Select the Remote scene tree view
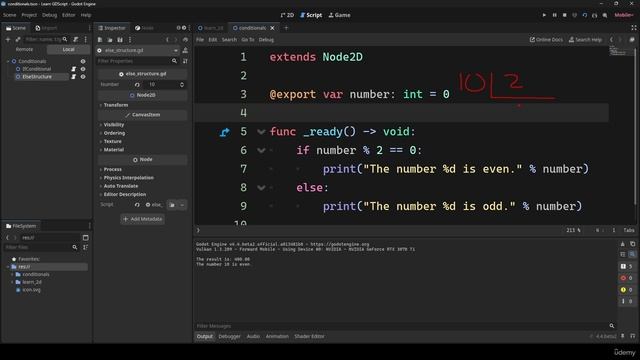The image size is (640, 360). 24,49
